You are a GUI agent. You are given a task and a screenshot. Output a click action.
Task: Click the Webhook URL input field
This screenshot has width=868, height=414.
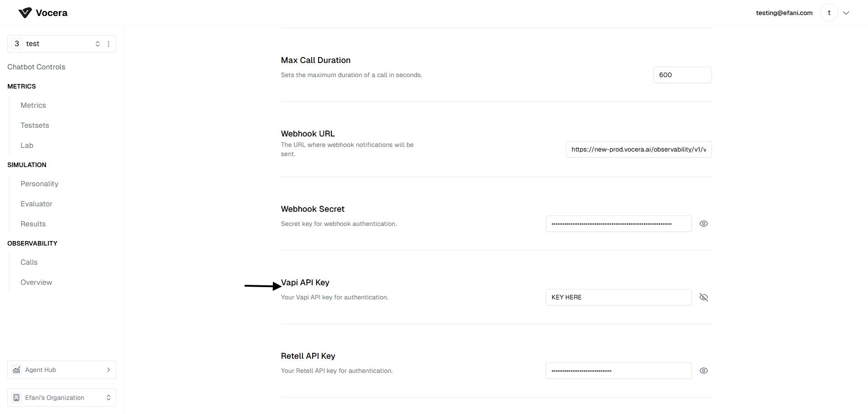coord(638,149)
